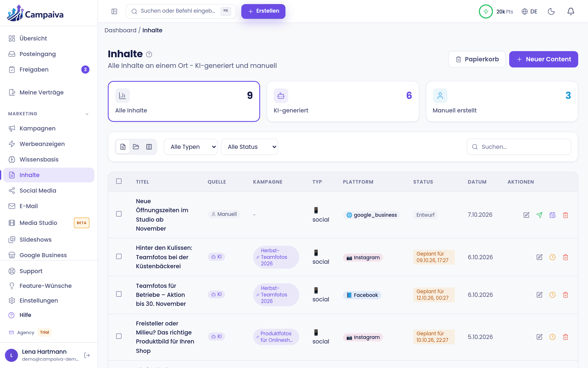Switch to document list view icon
The width and height of the screenshot is (588, 368).
123,147
